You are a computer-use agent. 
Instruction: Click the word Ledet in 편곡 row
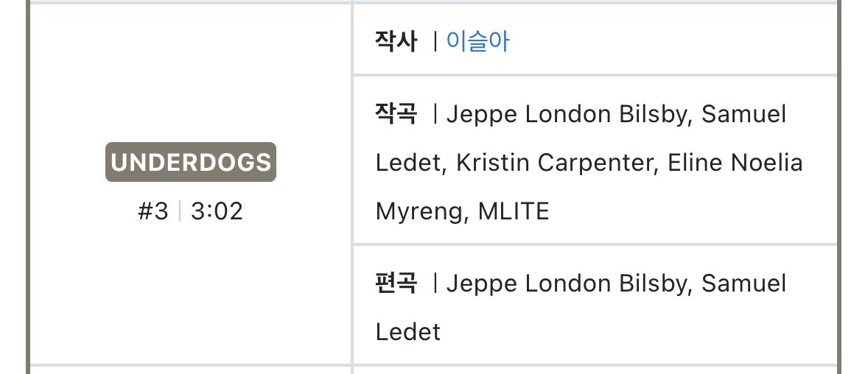407,331
